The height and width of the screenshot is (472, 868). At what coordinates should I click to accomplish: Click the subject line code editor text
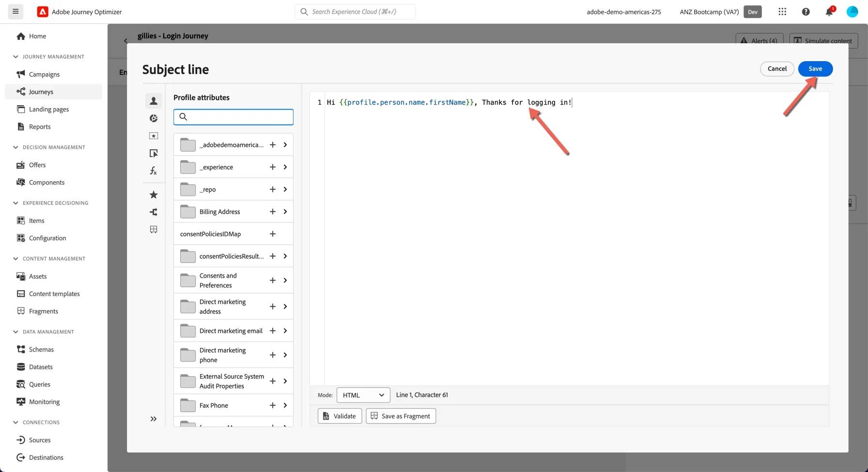[x=449, y=102]
